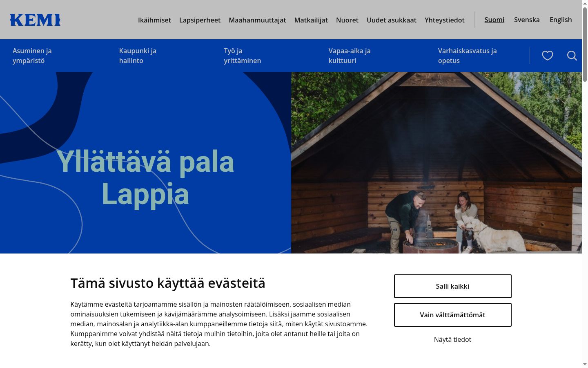Go to Yhteystiedot contact page
Viewport: 588px width, 368px height.
point(445,20)
